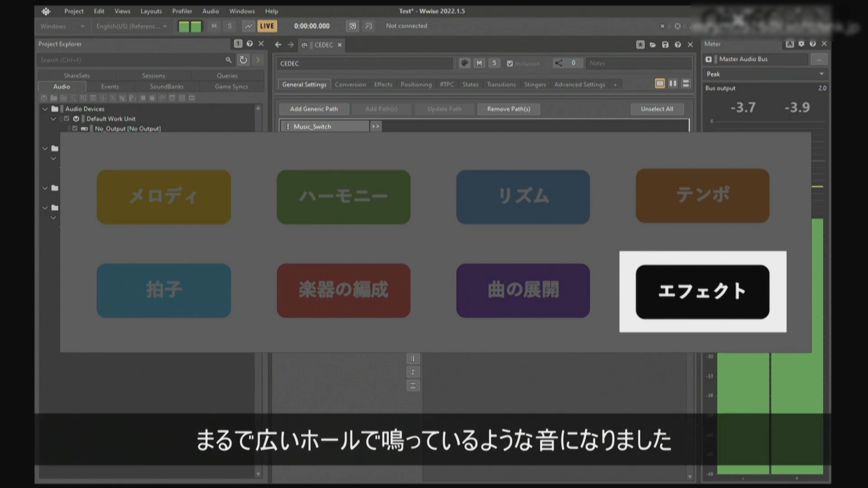Open the Windows menu
The height and width of the screenshot is (488, 868).
coord(242,11)
